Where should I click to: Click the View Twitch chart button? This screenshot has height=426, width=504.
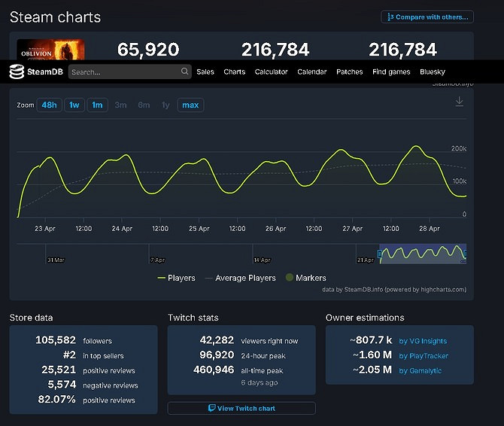coord(241,408)
